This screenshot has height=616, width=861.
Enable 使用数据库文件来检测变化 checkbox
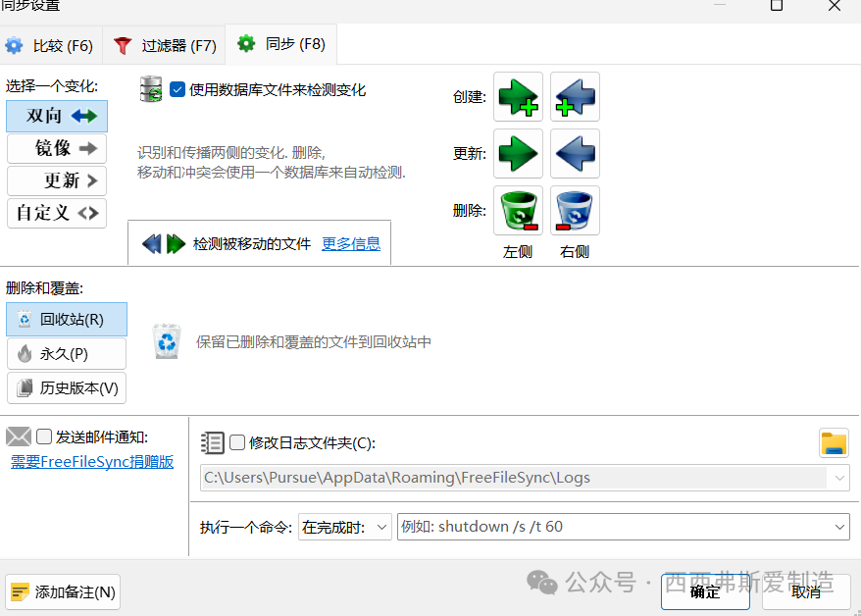click(x=177, y=89)
